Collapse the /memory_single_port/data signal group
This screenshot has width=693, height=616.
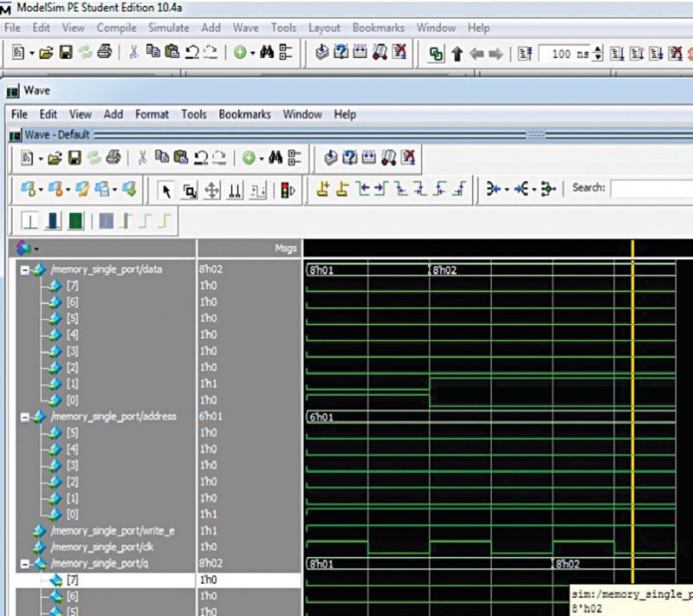(x=25, y=269)
